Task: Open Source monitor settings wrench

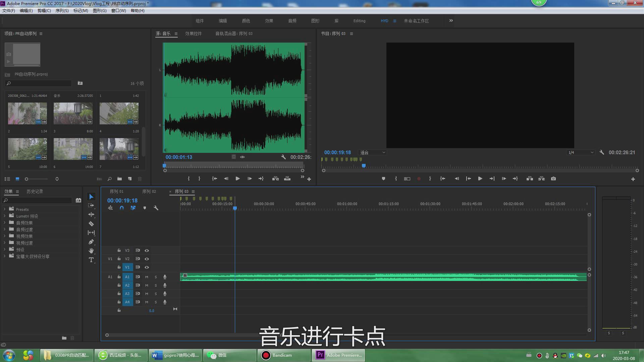Action: point(283,157)
